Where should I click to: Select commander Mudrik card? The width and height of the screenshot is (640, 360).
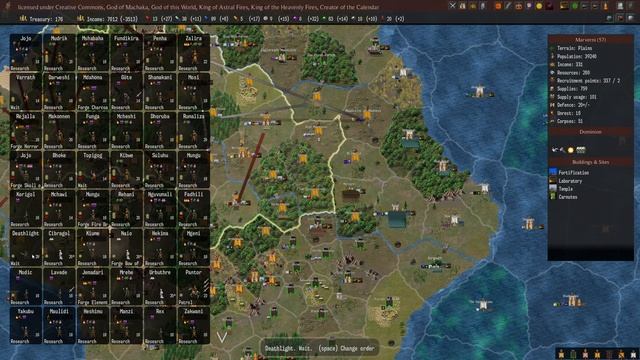coord(59,53)
